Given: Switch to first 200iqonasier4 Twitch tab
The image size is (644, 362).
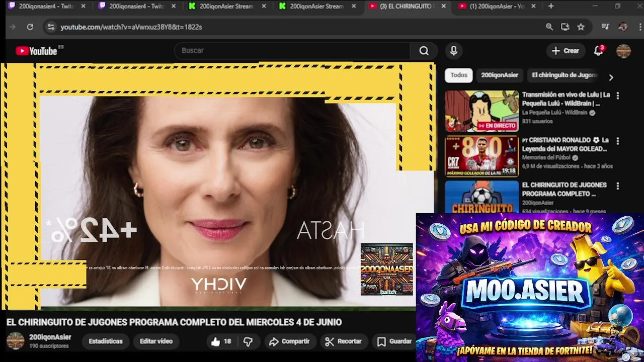Looking at the screenshot, I should [x=46, y=6].
